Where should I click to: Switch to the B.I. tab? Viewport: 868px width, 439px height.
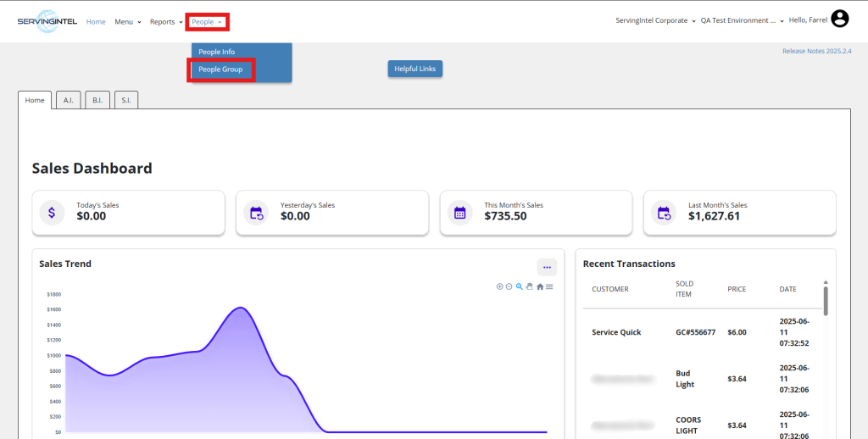pos(97,100)
